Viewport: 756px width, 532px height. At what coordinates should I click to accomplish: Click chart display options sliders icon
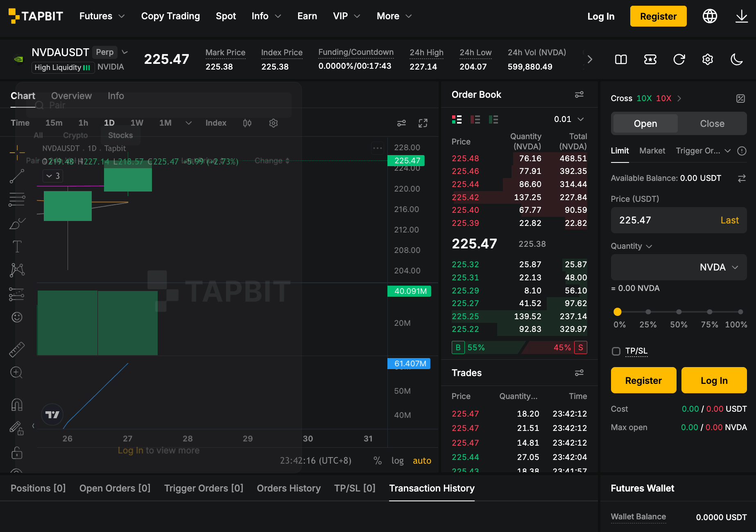[401, 123]
